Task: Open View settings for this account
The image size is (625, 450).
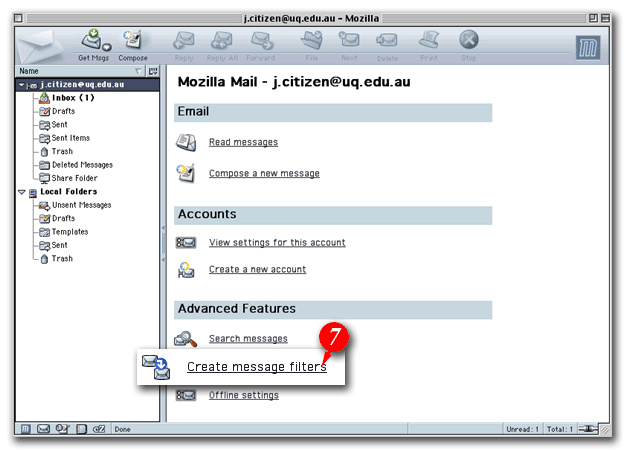Action: click(x=277, y=242)
